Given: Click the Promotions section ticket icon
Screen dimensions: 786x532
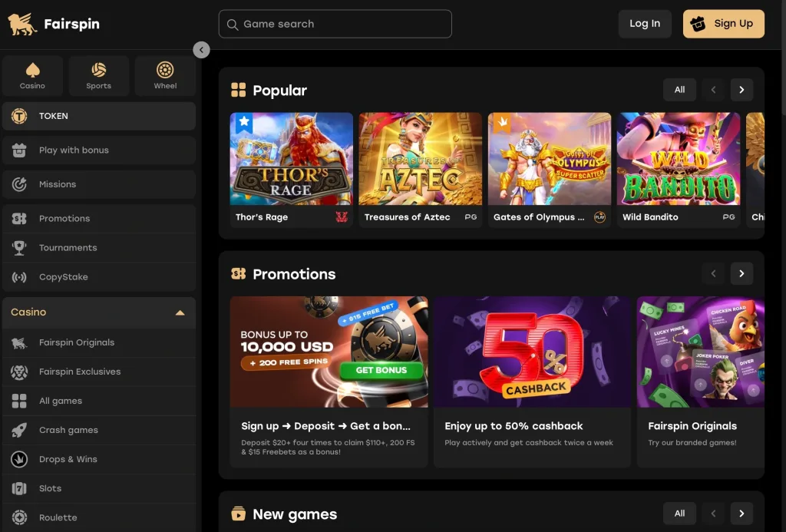Looking at the screenshot, I should tap(239, 274).
